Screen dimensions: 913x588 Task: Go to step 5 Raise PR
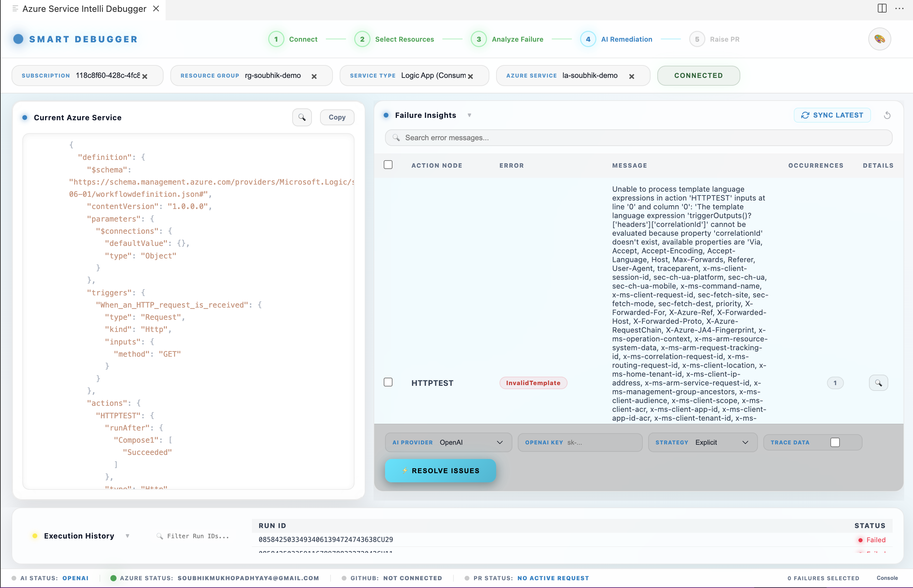(x=714, y=39)
